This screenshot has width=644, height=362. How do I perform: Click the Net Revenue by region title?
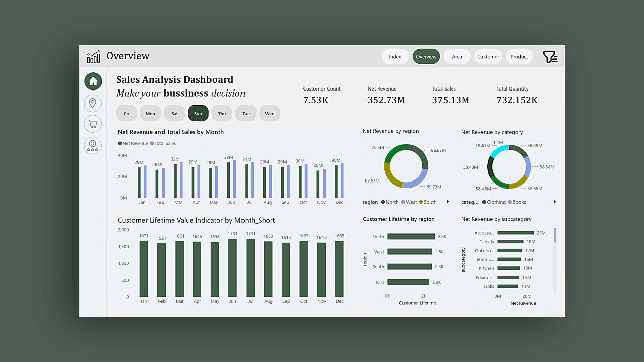click(390, 131)
